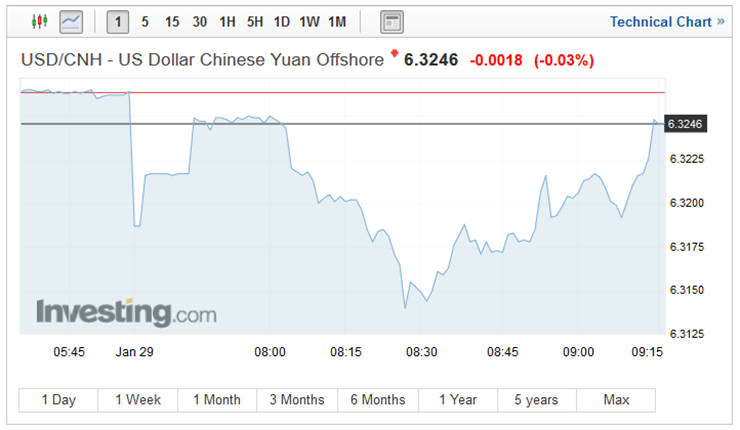Select the line chart type icon
The image size is (740, 430).
click(x=70, y=21)
